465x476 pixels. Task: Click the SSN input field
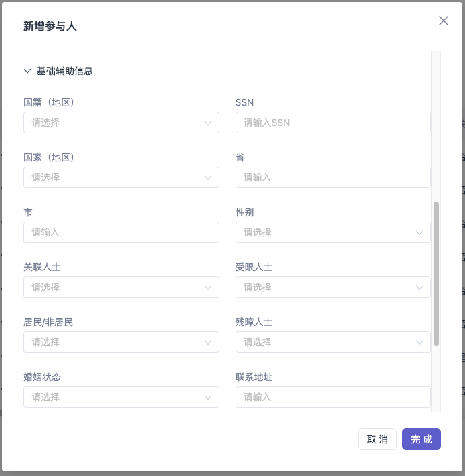[333, 123]
